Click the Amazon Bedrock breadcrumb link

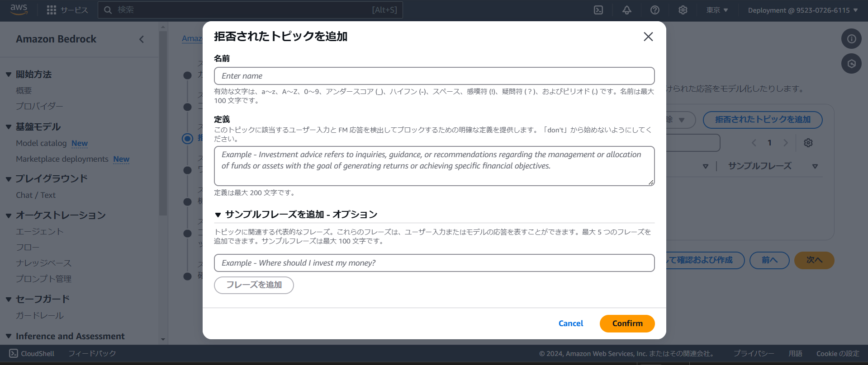coord(192,38)
